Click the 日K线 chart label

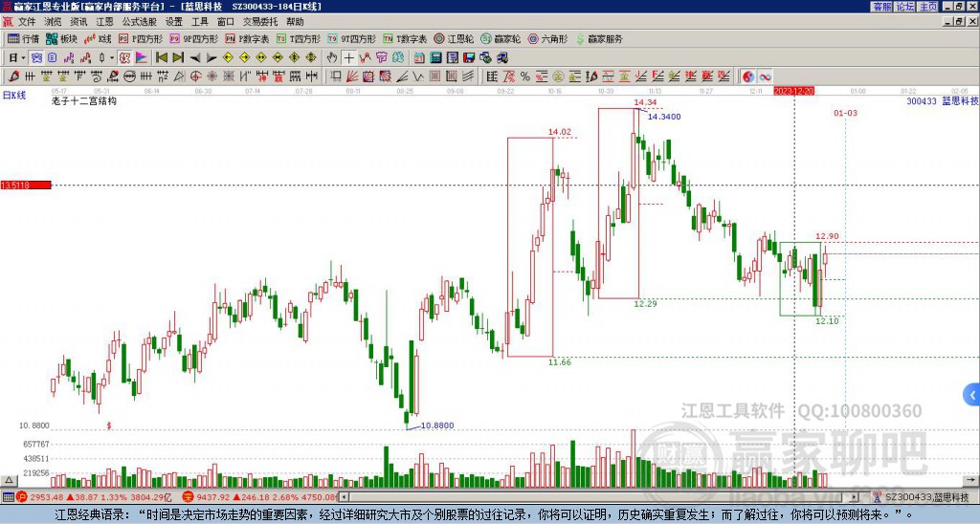pos(14,95)
